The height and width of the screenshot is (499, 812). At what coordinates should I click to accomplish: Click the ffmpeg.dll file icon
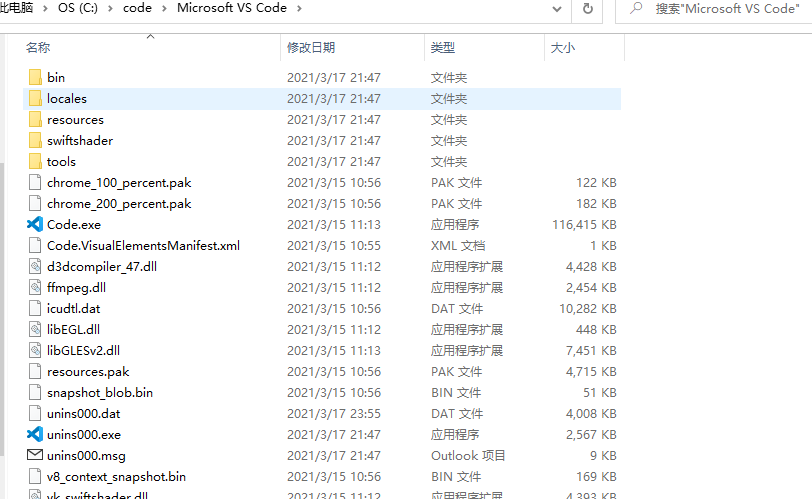point(35,287)
